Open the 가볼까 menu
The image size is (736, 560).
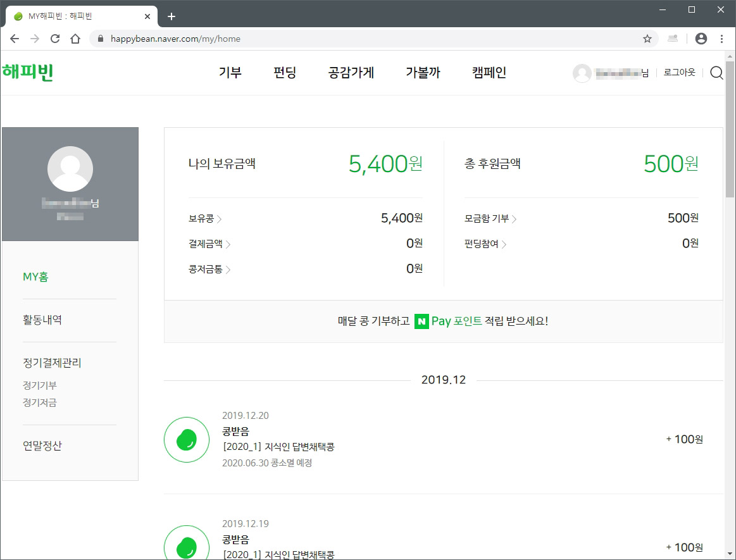pyautogui.click(x=423, y=72)
